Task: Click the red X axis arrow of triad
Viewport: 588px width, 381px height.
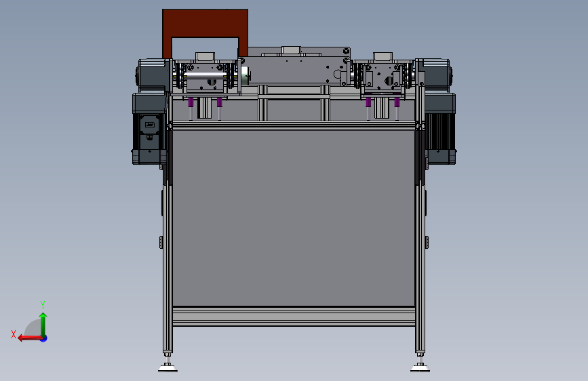Action: tap(30, 338)
